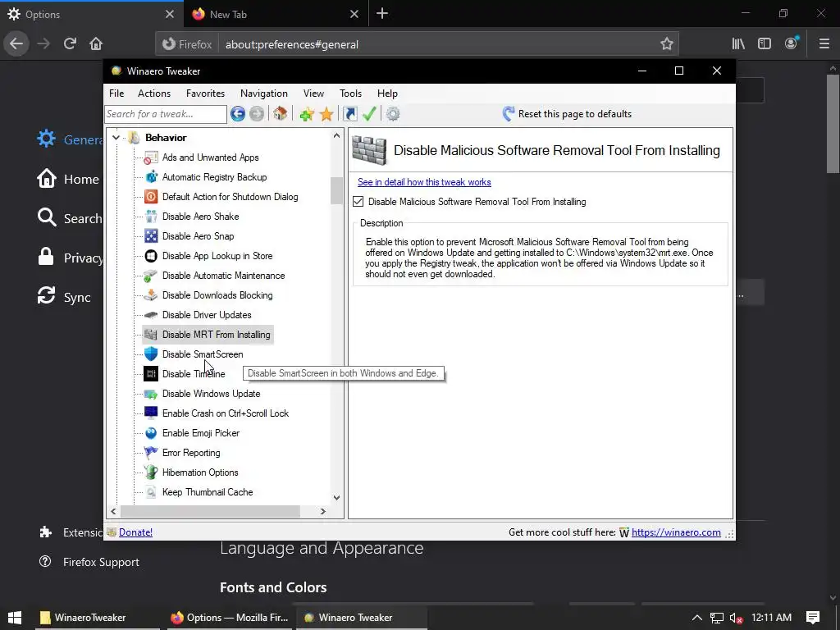Click the Search for a tweak field
840x630 pixels.
(166, 114)
